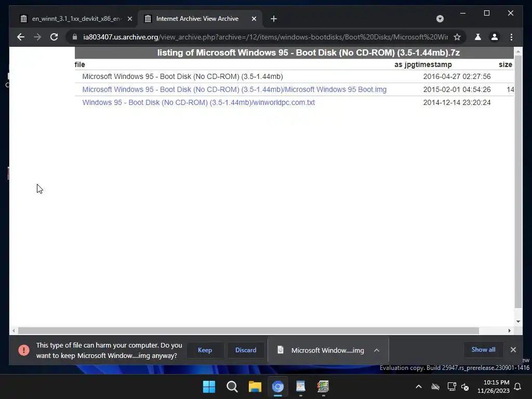Go back to the previous page
The image size is (532, 399).
[x=21, y=37]
